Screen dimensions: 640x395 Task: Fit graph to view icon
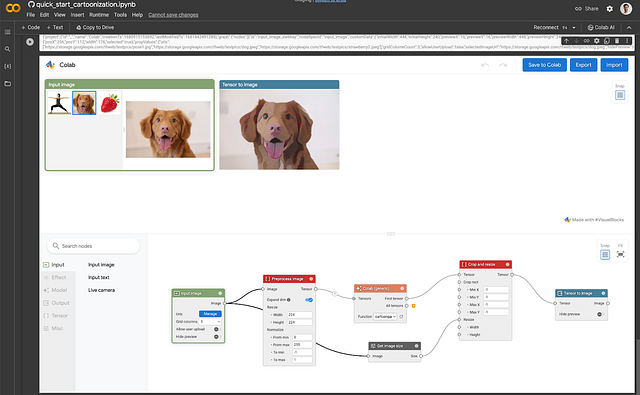tap(620, 255)
